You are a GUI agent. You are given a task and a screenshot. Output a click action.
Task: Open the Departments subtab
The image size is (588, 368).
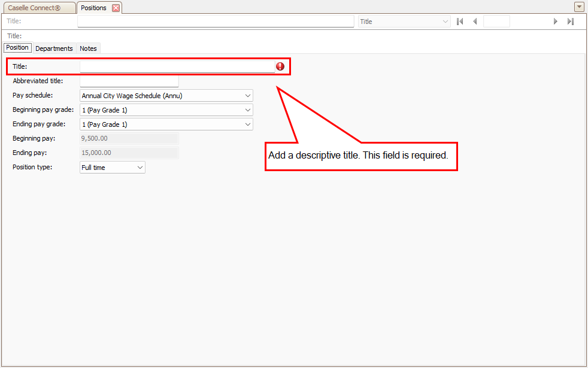click(54, 48)
